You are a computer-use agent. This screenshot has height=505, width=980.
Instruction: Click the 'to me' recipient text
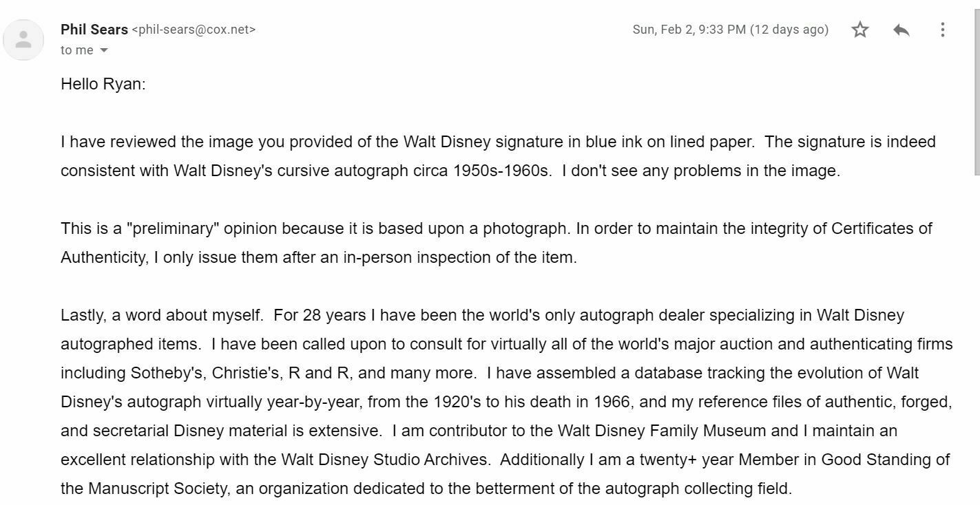click(x=77, y=50)
